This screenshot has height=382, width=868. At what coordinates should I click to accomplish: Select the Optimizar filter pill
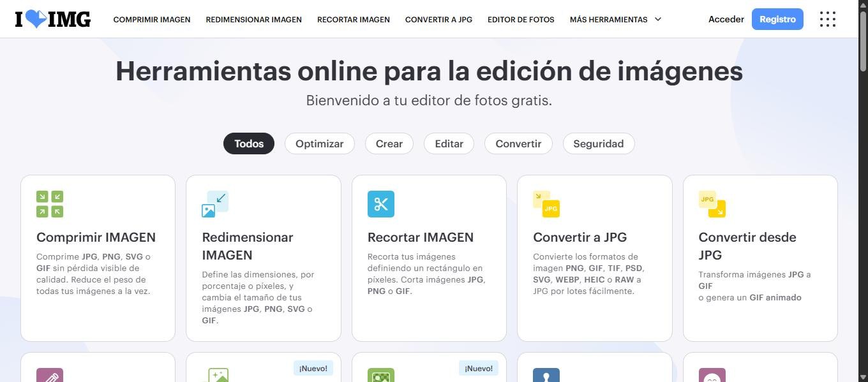pos(320,143)
